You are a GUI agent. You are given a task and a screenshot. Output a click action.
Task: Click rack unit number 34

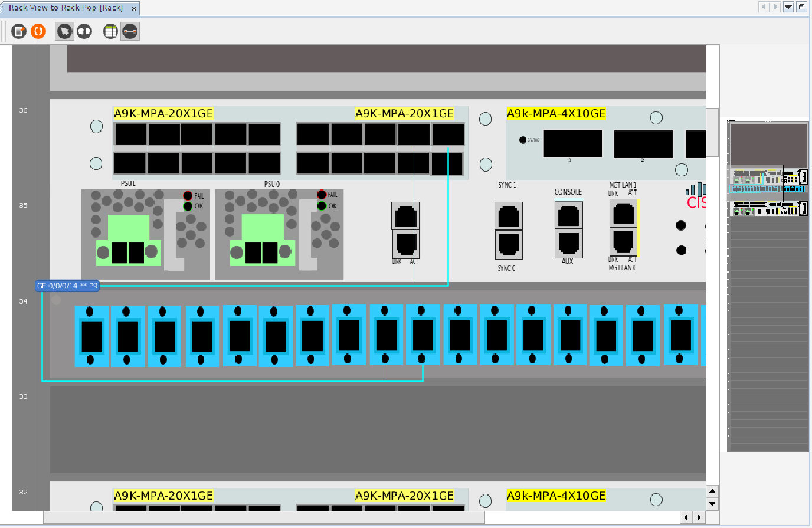tap(23, 301)
